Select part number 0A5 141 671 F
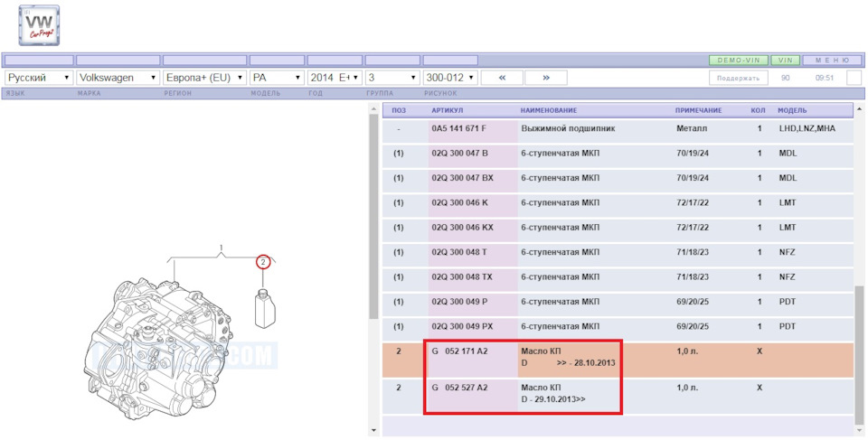Viewport: 868px width, 440px height. pos(459,128)
